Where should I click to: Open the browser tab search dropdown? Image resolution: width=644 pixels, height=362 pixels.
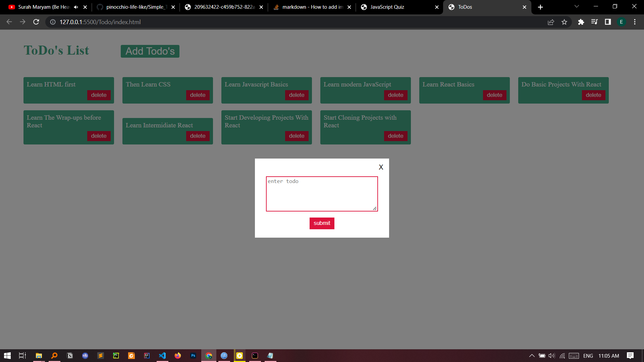(576, 6)
